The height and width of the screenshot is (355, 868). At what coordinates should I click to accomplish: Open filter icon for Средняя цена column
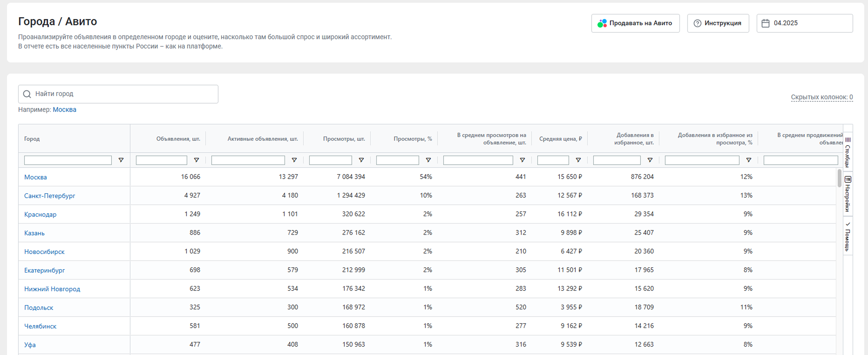578,160
